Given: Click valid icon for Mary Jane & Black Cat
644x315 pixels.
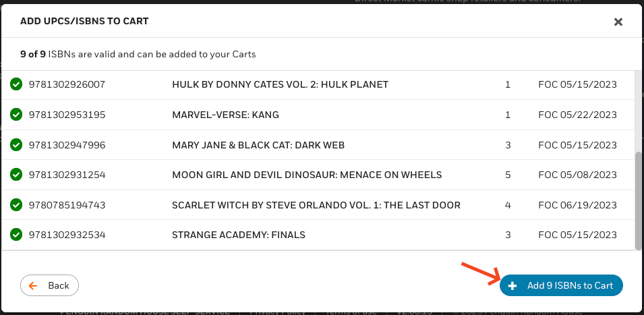Looking at the screenshot, I should coord(16,145).
